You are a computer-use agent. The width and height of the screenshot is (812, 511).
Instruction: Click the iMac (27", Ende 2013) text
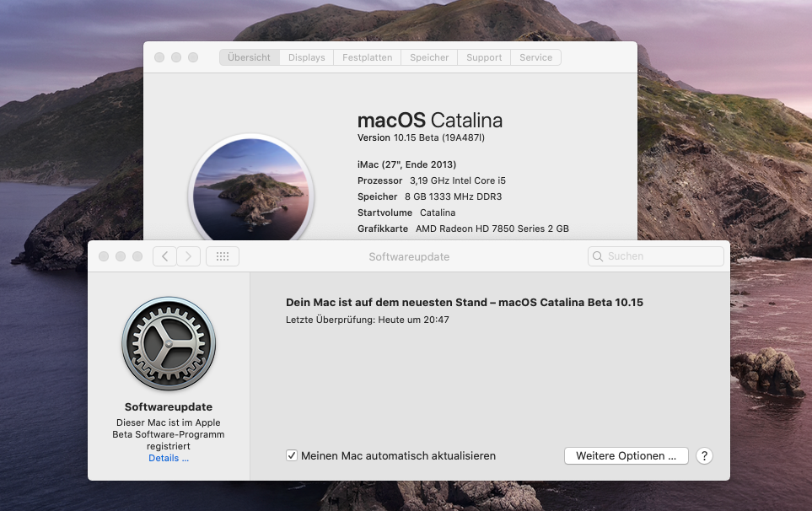(406, 164)
